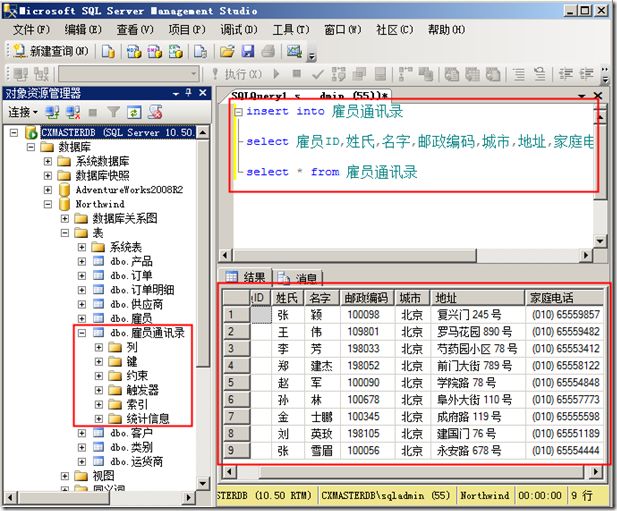Click the Uncomment selected lines icon

click(x=539, y=74)
